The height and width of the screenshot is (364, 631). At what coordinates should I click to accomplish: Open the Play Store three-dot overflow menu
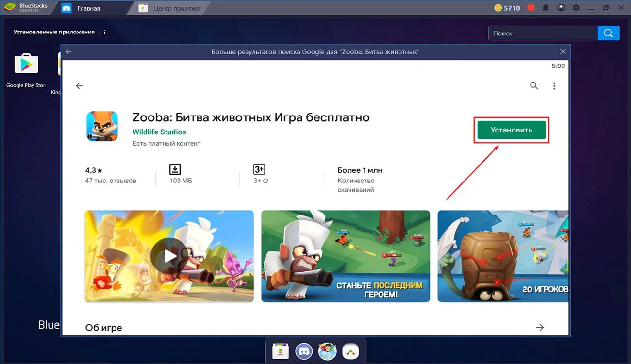coord(554,86)
